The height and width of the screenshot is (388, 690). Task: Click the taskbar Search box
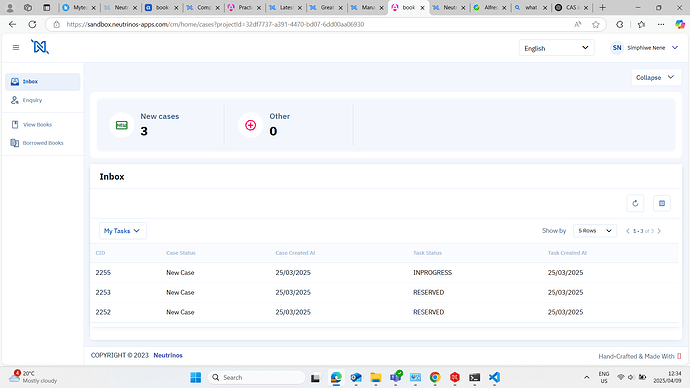click(x=256, y=377)
